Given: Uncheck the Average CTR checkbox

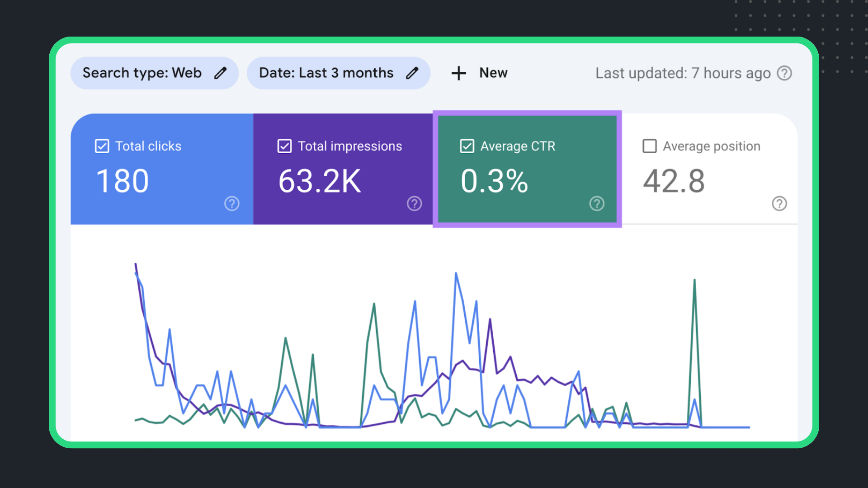Looking at the screenshot, I should pyautogui.click(x=467, y=146).
